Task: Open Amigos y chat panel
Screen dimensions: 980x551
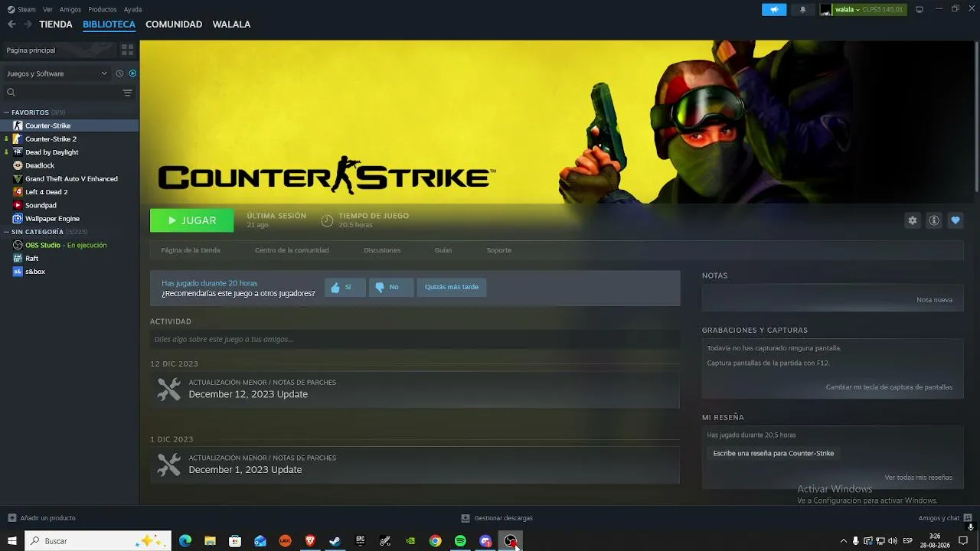Action: tap(946, 518)
